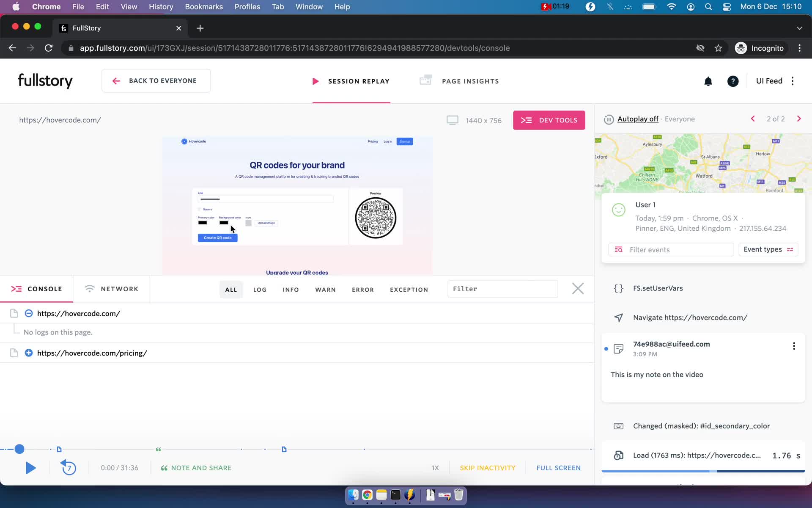Click BACK TO EVERYONE button

click(x=156, y=81)
